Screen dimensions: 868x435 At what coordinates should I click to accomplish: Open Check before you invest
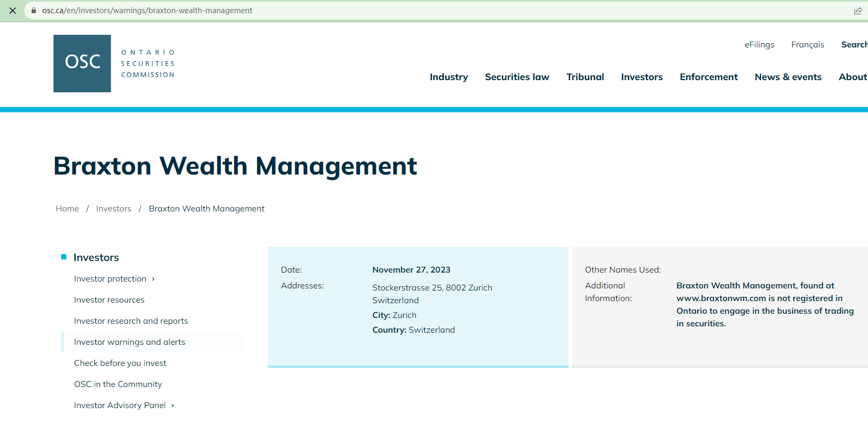pyautogui.click(x=120, y=363)
